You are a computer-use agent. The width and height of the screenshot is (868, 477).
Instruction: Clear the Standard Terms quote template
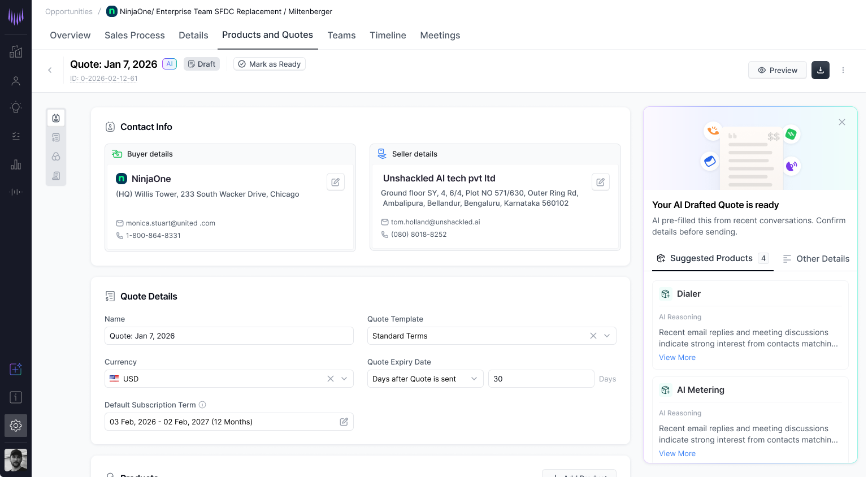click(593, 336)
